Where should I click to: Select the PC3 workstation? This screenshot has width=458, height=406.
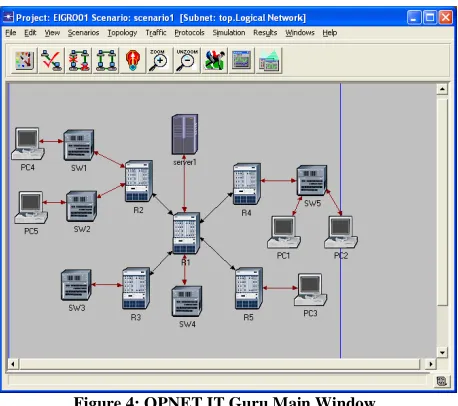point(310,290)
